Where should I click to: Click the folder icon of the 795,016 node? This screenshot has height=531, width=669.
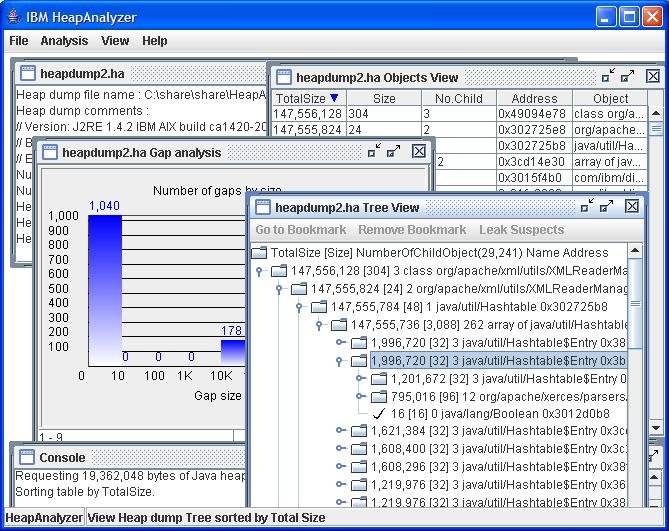click(x=379, y=396)
